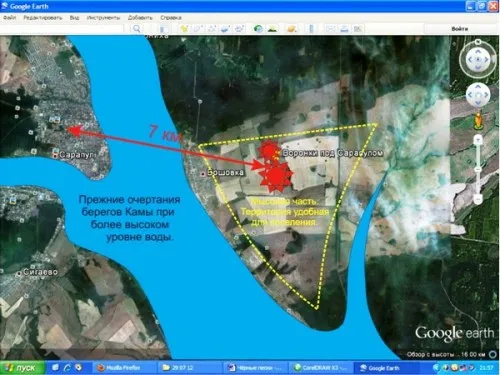500x375 pixels.
Task: Switch planets with the Saturn icon
Action: 291,29
